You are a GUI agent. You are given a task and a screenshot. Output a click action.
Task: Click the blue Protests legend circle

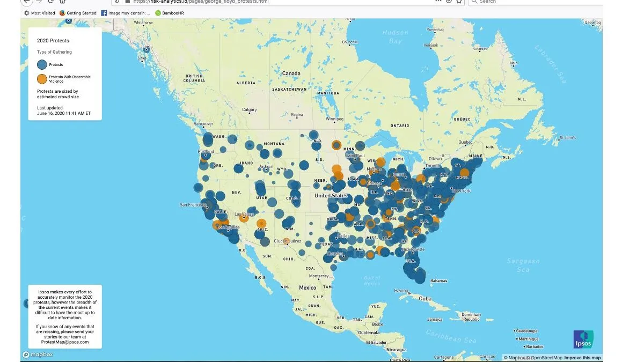[42, 64]
